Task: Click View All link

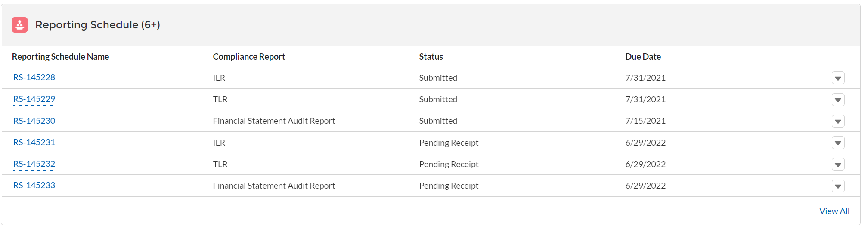Action: (x=834, y=211)
